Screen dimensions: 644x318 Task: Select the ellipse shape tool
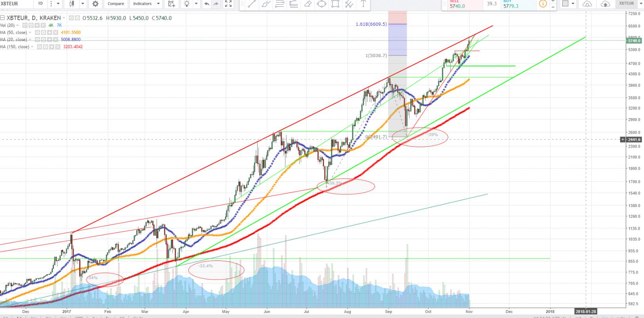click(x=321, y=4)
